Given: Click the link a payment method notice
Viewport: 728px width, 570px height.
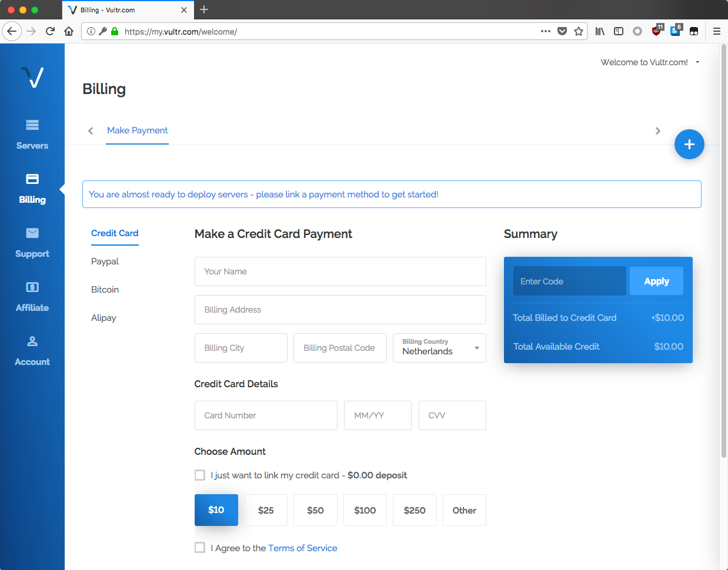Looking at the screenshot, I should coord(392,194).
